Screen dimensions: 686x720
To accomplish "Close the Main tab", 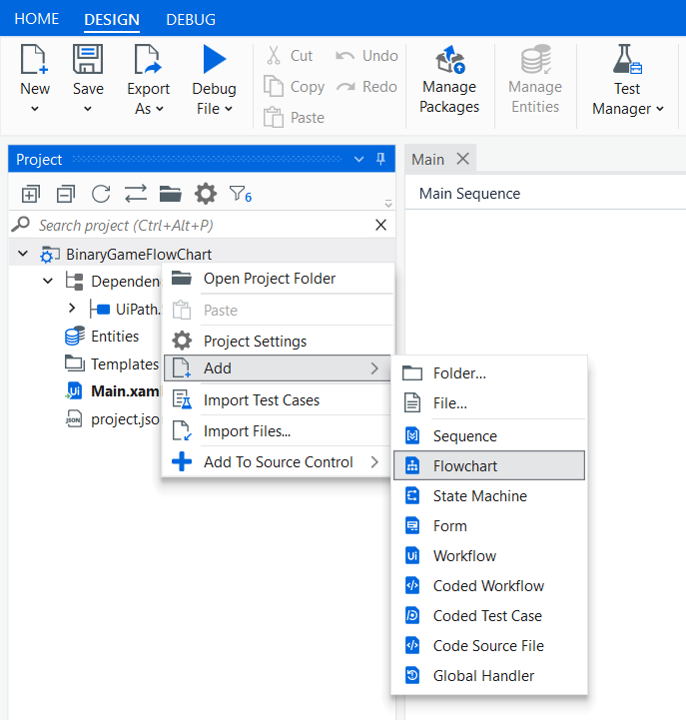I will click(x=462, y=159).
